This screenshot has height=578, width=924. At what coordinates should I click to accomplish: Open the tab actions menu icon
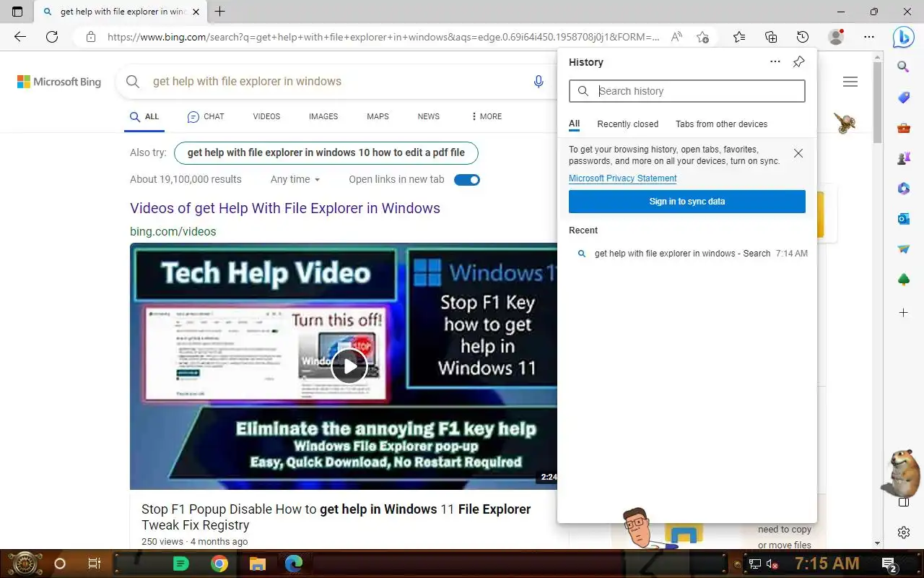[17, 12]
